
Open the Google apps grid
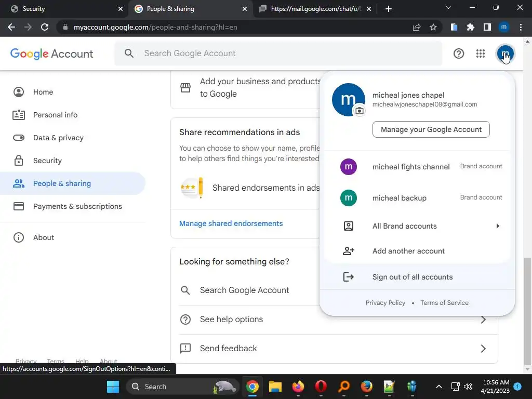pos(480,54)
